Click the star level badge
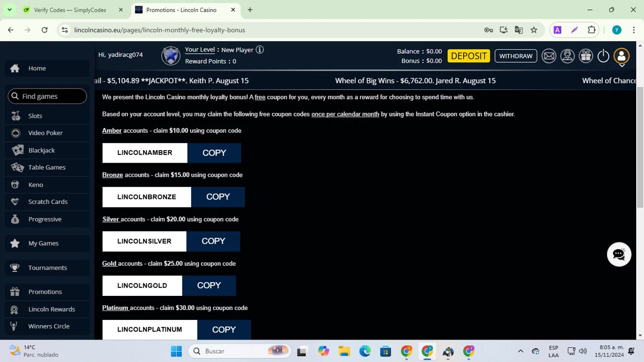The width and height of the screenshot is (644, 362). tap(171, 56)
